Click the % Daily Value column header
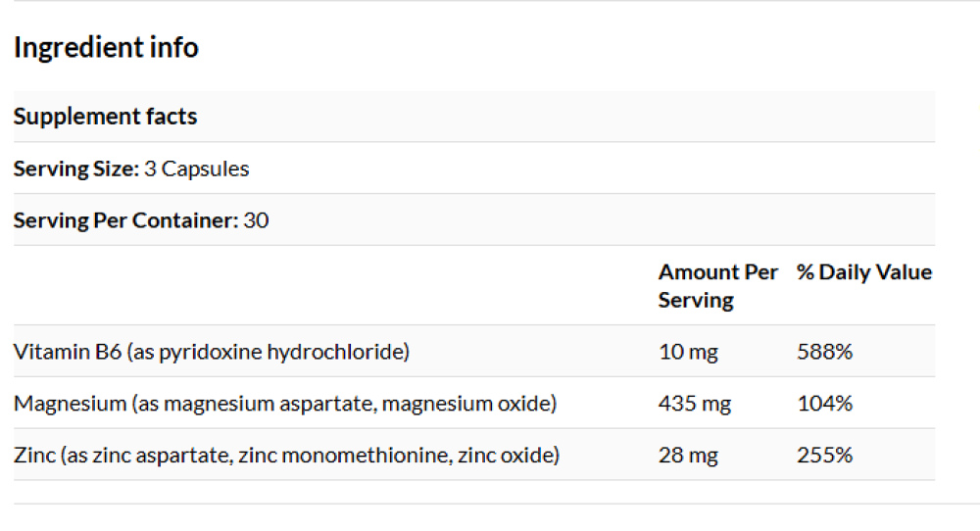The height and width of the screenshot is (531, 980). (863, 272)
